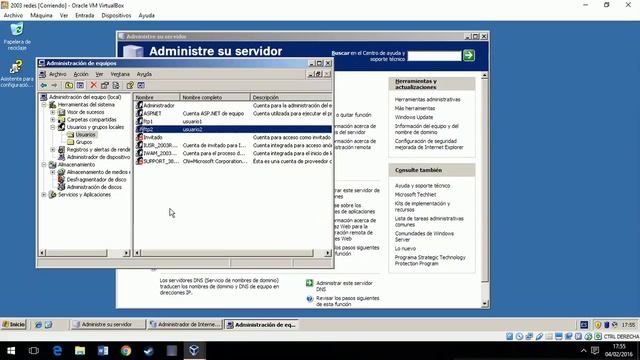Click the Forward arrow in Administración de equipos toolbar
640x360 pixels.
(x=54, y=85)
